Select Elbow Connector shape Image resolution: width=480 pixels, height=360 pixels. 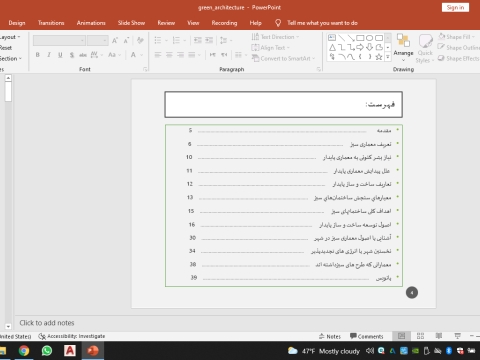341,47
